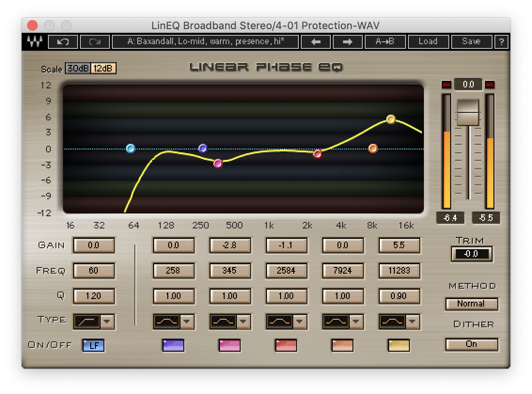Click the A→B copy setup button
Screen dimensions: 532x394
[385, 42]
